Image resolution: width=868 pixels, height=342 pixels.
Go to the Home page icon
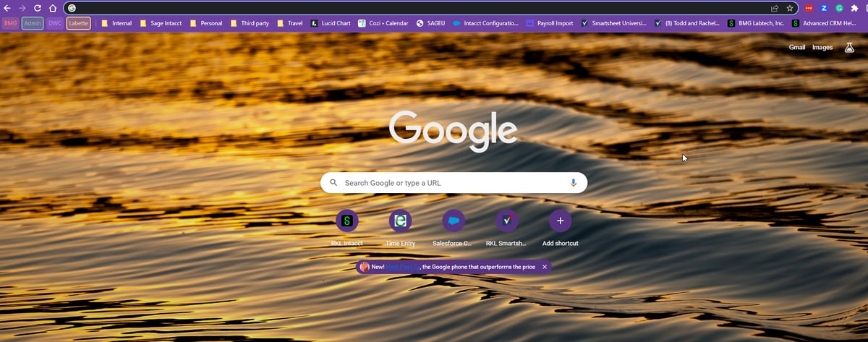(x=53, y=8)
